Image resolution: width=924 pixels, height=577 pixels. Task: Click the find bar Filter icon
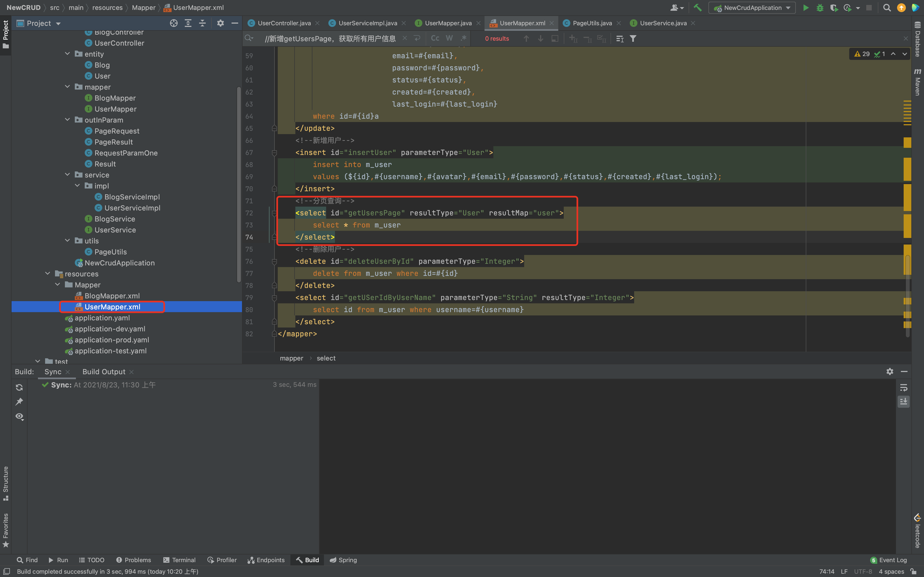click(633, 38)
